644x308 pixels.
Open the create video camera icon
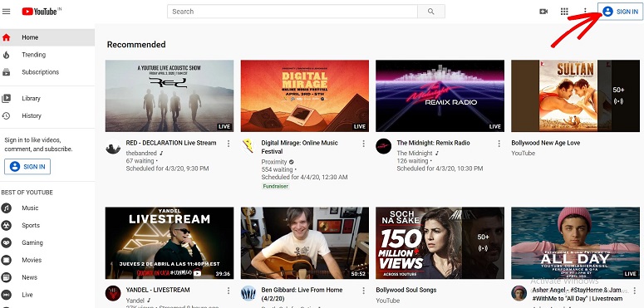pos(543,12)
